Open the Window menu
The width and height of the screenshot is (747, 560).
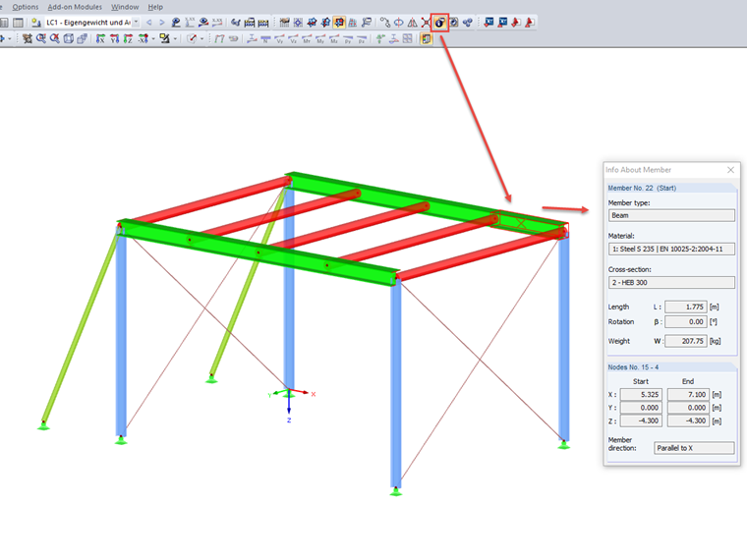pyautogui.click(x=125, y=7)
